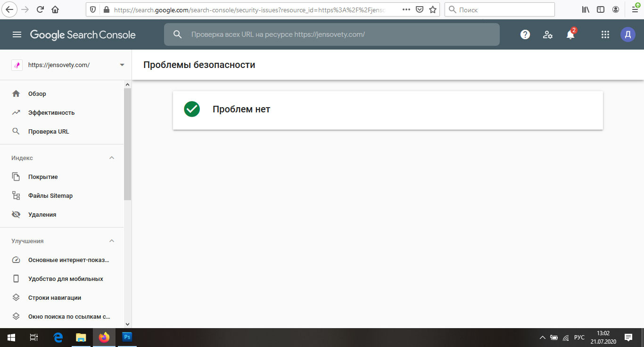Click the trend chart icon for Эффективность
Screen dimensions: 644x347
[16, 112]
